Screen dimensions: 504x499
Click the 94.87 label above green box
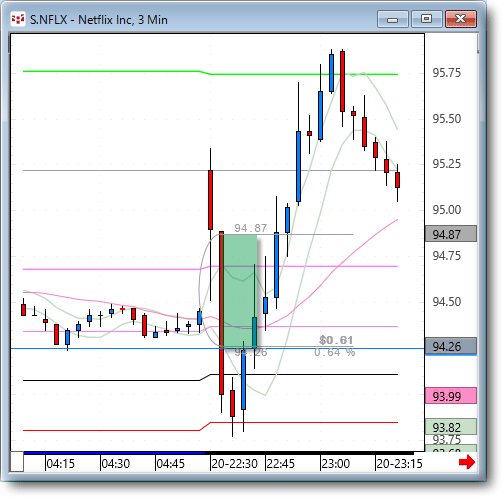tap(251, 228)
